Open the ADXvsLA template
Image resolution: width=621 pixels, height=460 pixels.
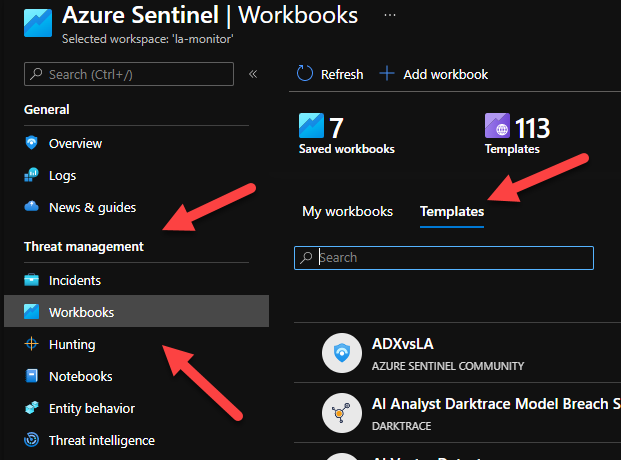pyautogui.click(x=402, y=344)
